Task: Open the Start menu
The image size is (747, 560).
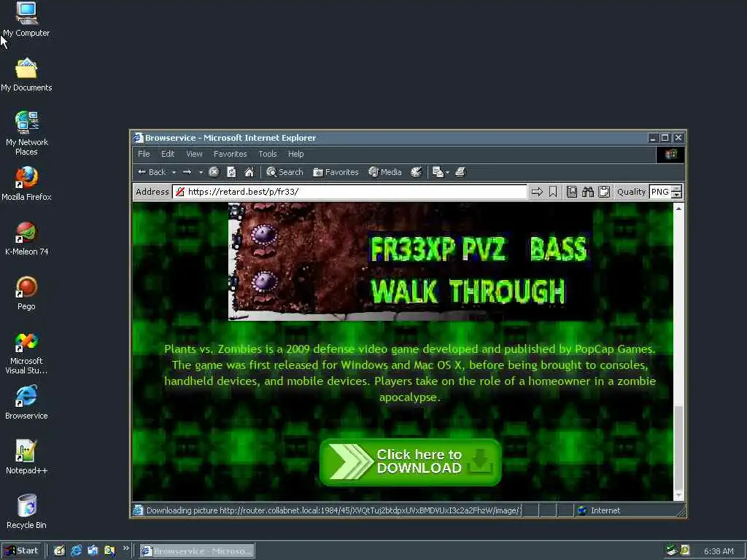Action: click(x=22, y=551)
